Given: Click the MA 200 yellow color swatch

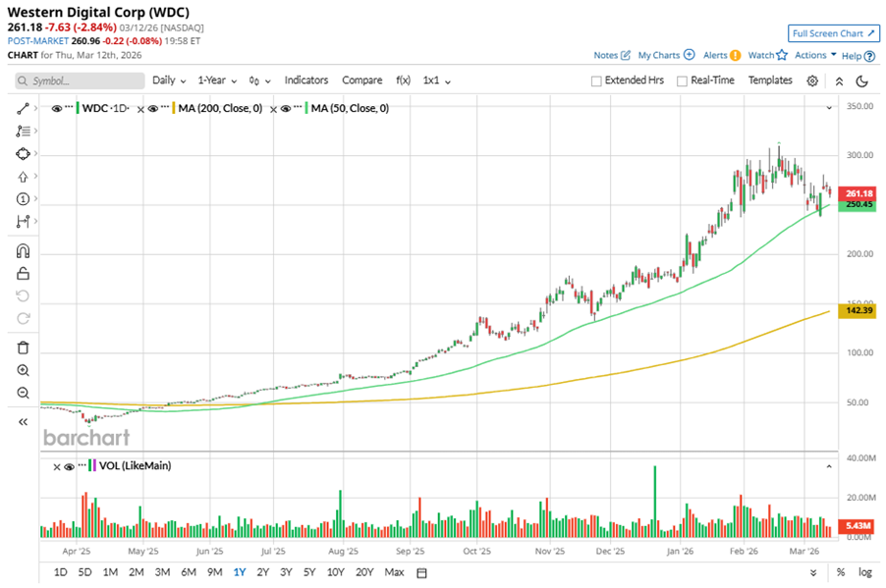Looking at the screenshot, I should [x=174, y=108].
